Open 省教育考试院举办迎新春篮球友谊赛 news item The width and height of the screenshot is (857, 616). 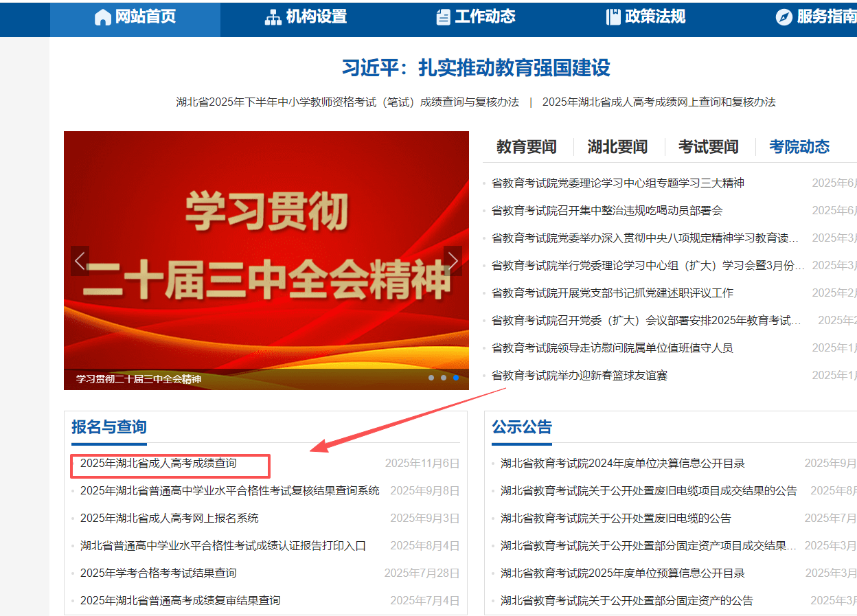tap(579, 376)
